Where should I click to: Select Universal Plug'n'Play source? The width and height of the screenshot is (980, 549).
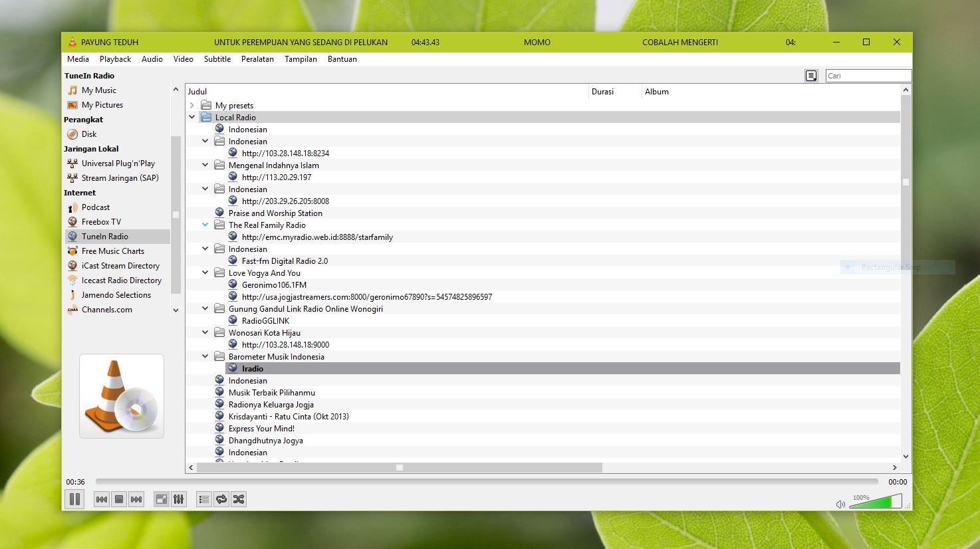(118, 164)
